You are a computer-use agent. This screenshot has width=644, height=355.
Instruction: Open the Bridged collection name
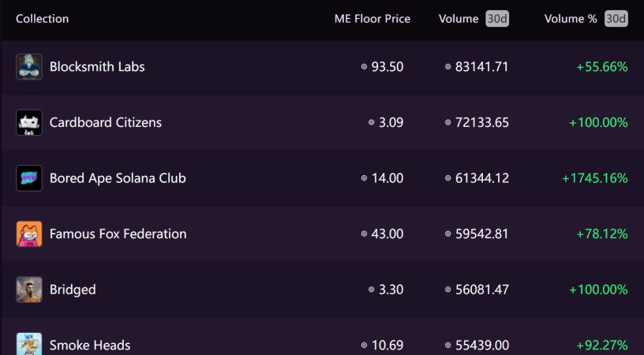(73, 290)
